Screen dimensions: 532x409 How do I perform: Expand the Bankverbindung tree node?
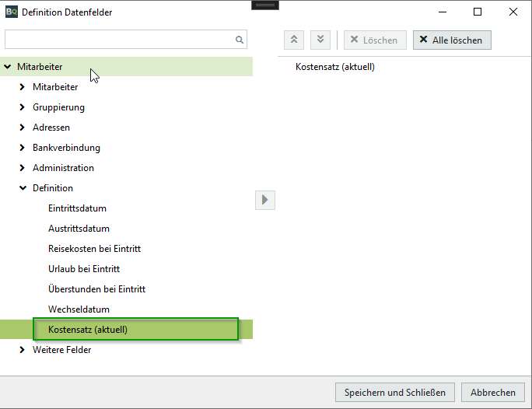[x=23, y=148]
